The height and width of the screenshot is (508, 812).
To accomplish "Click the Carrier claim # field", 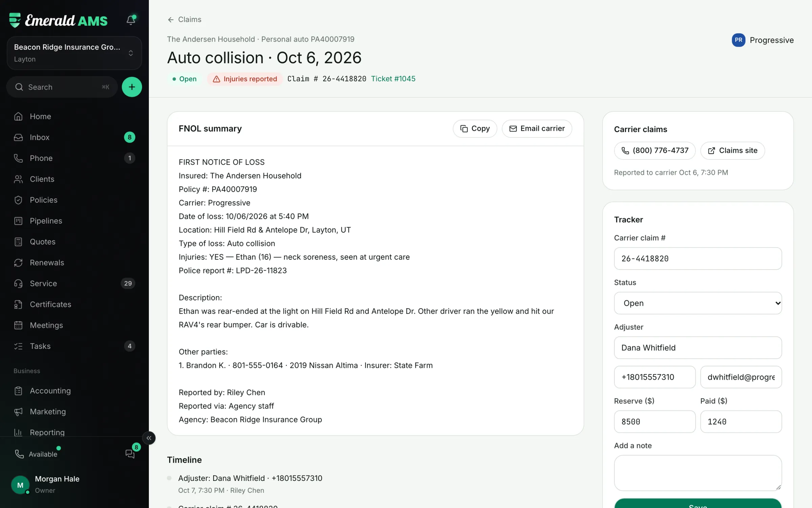I will pyautogui.click(x=698, y=258).
